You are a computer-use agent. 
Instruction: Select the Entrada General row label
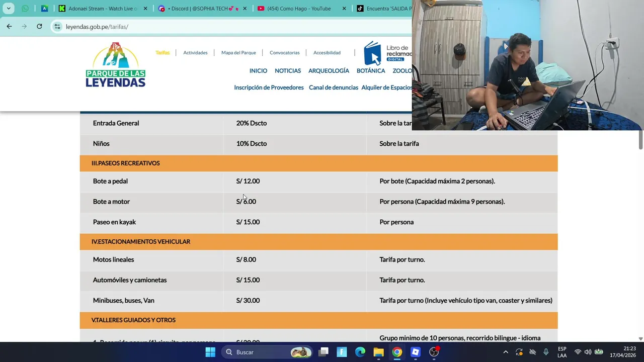[x=116, y=123]
